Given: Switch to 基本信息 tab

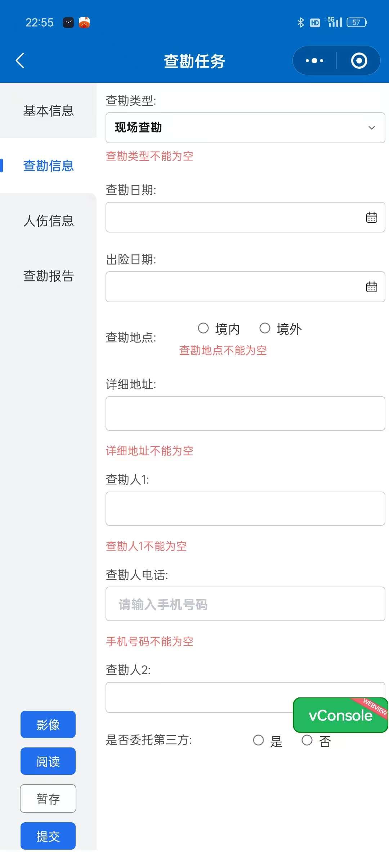Looking at the screenshot, I should pos(48,110).
